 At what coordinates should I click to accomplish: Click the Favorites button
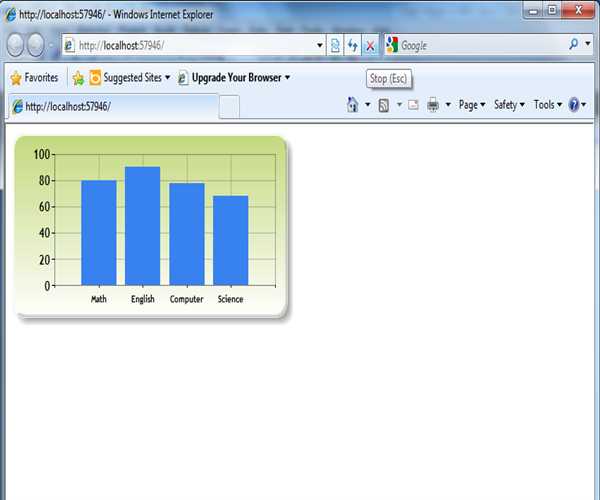tap(34, 78)
